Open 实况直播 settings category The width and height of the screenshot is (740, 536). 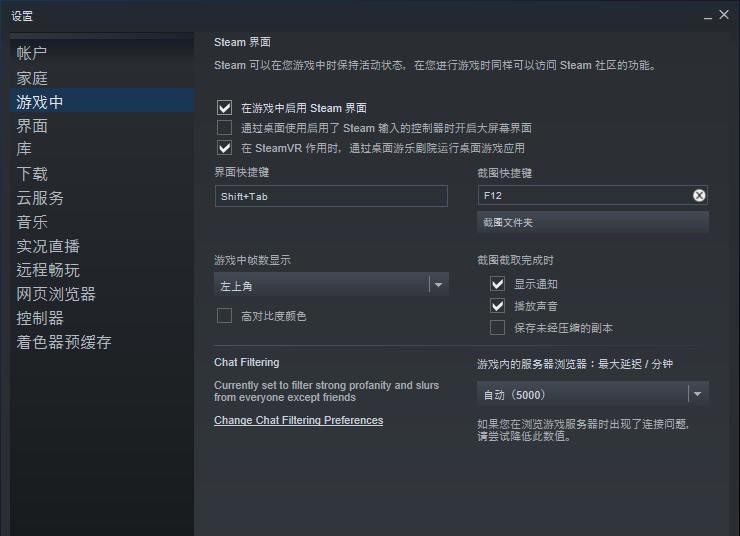(x=102, y=246)
